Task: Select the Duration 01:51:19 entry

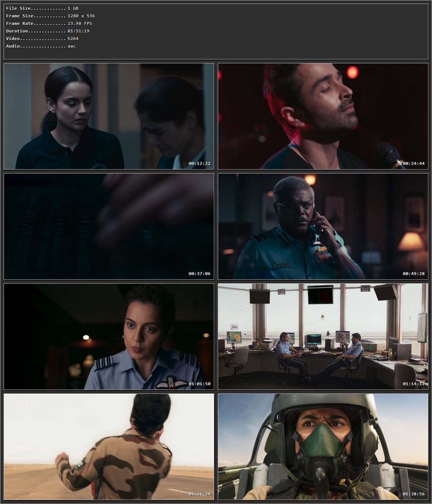Action: pyautogui.click(x=47, y=31)
